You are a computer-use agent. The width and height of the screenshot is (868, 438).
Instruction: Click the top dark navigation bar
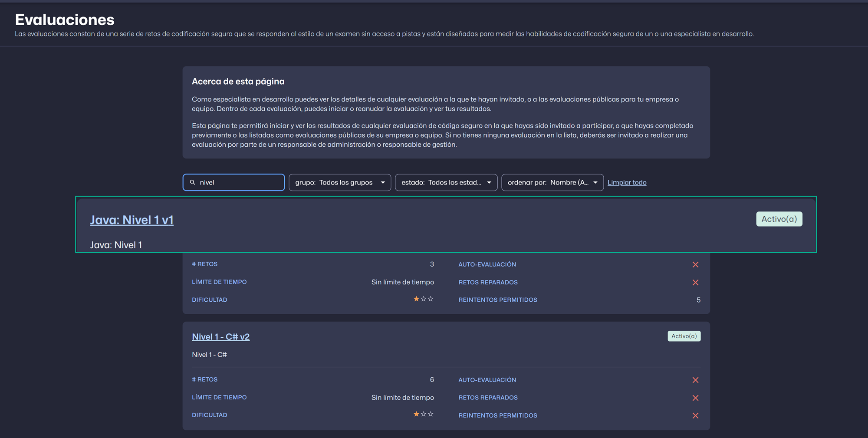[434, 1]
